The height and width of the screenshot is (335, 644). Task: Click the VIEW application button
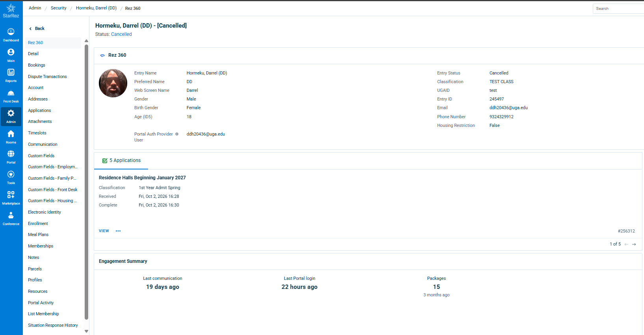tap(104, 231)
